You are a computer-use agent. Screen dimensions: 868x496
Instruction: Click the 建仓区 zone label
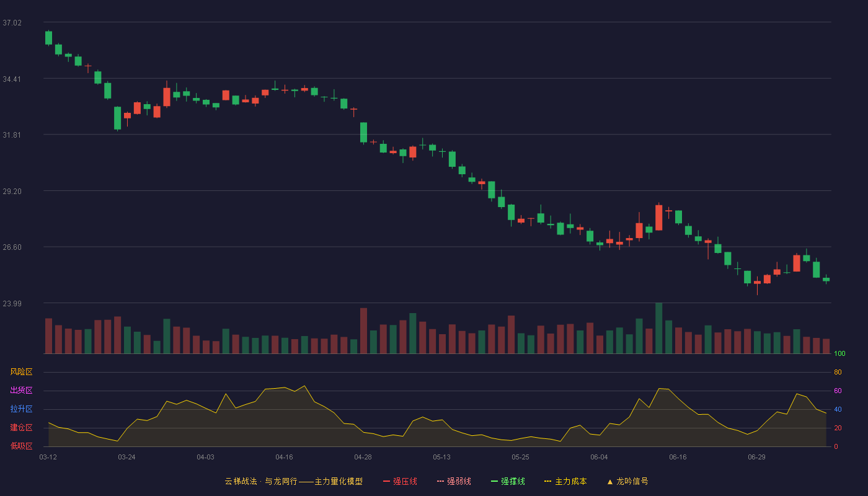(21, 428)
